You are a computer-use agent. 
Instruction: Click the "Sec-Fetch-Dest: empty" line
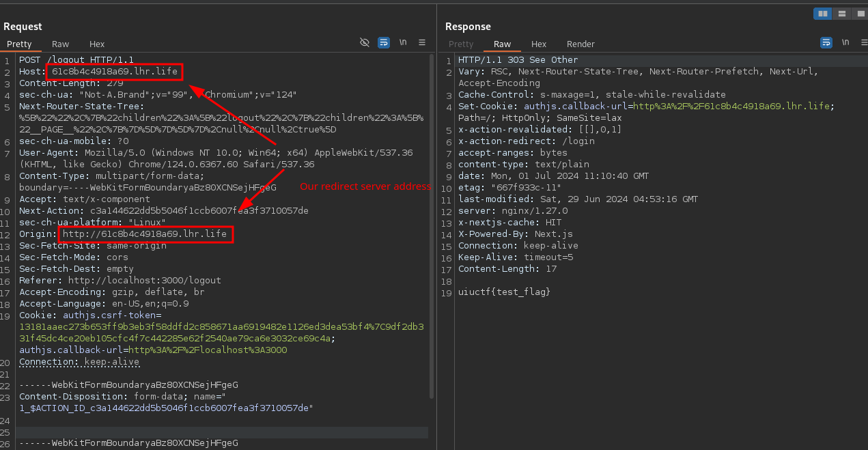(x=76, y=268)
